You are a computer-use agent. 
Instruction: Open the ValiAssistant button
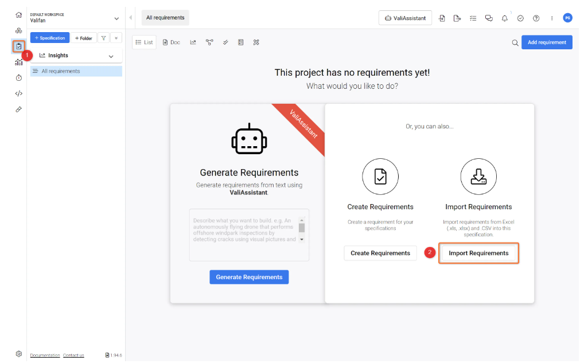point(405,18)
